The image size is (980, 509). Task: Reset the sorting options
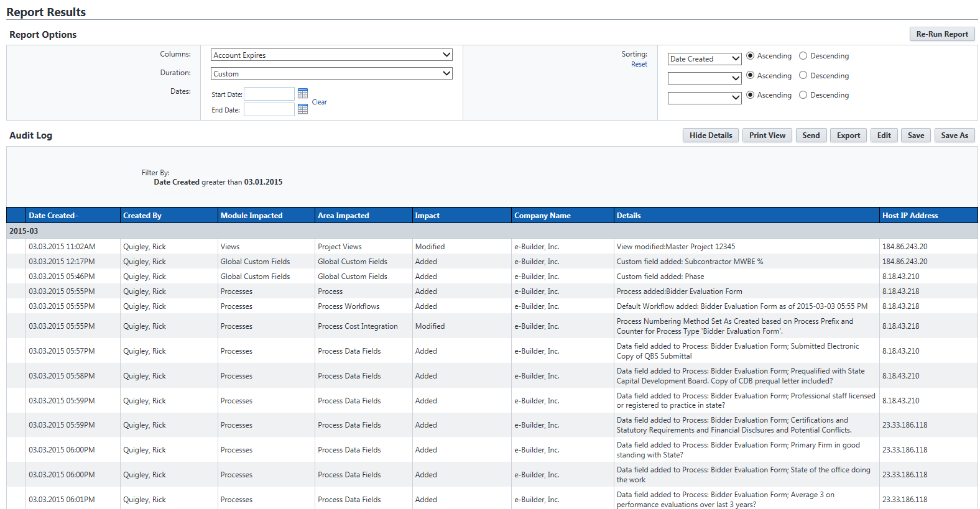coord(639,64)
